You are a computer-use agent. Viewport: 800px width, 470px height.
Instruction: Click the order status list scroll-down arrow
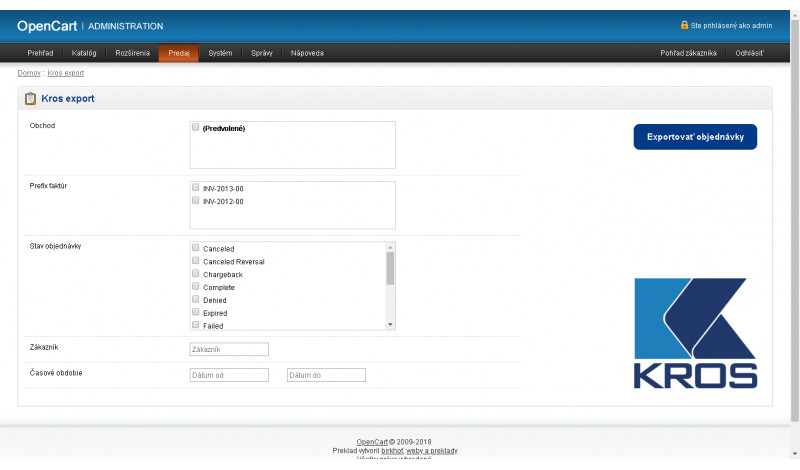390,325
